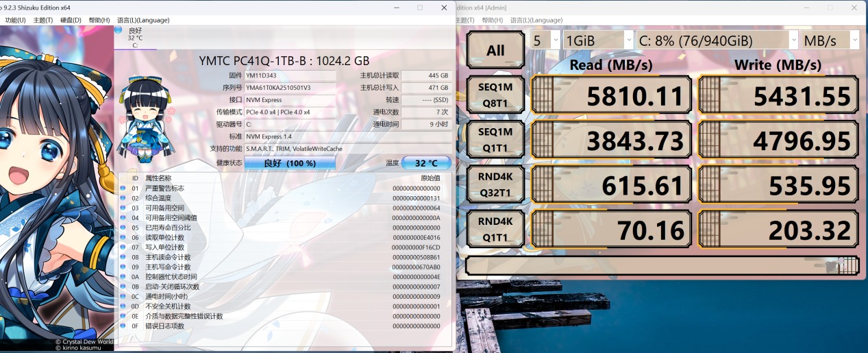Click the 5431.55 write result cell
Image resolution: width=868 pixels, height=353 pixels.
click(x=778, y=95)
